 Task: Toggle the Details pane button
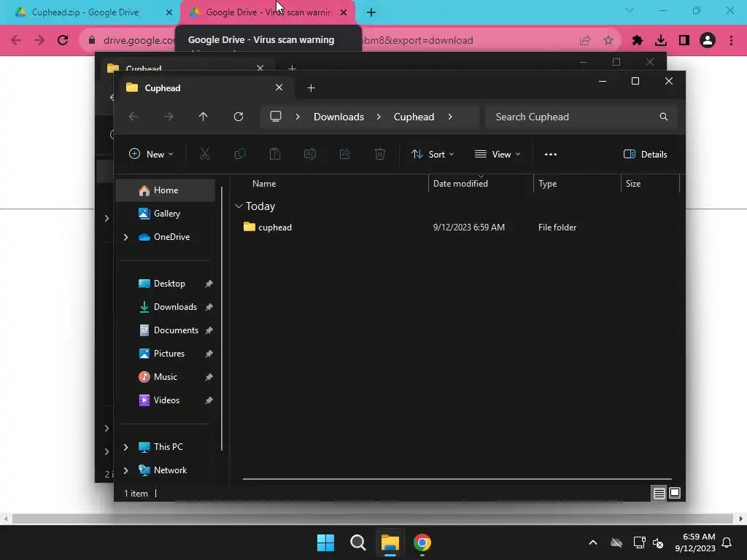coord(646,155)
